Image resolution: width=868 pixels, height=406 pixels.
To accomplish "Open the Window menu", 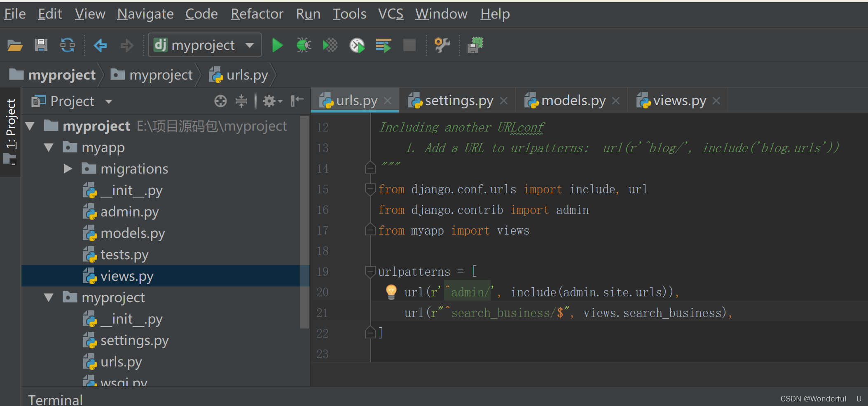I will click(441, 14).
